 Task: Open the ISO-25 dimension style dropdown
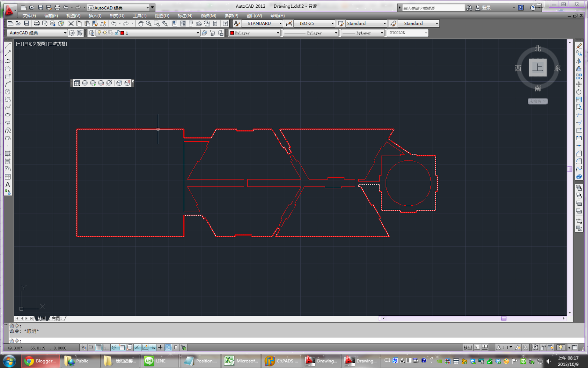(x=332, y=24)
